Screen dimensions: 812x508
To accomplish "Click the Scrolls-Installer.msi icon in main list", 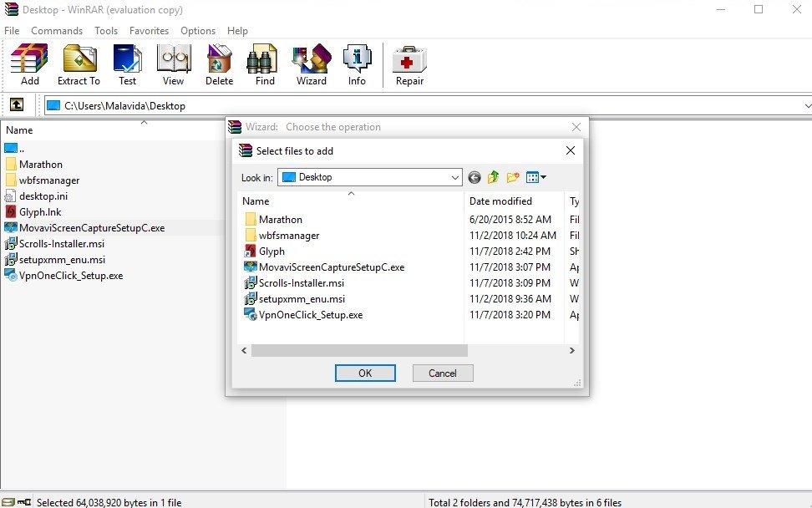I will (10, 243).
